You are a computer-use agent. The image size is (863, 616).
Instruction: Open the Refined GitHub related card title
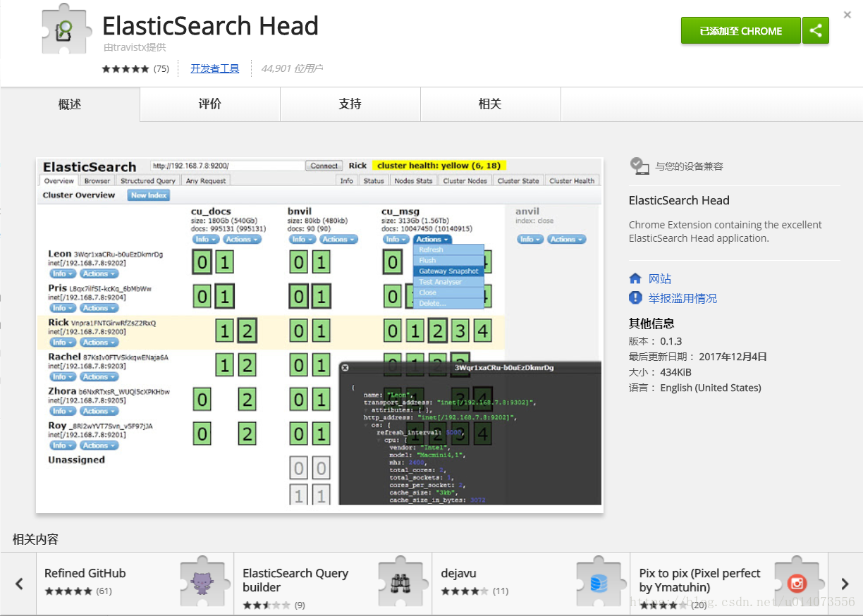coord(85,573)
